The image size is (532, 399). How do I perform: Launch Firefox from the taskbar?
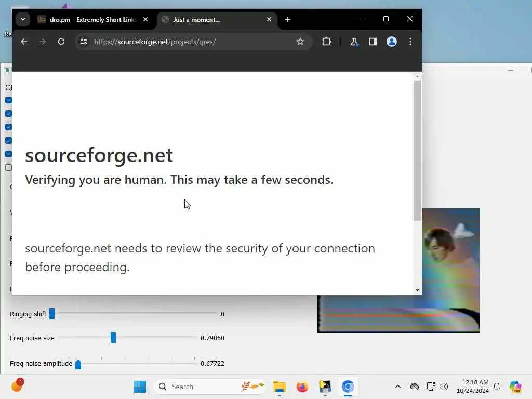tap(302, 387)
